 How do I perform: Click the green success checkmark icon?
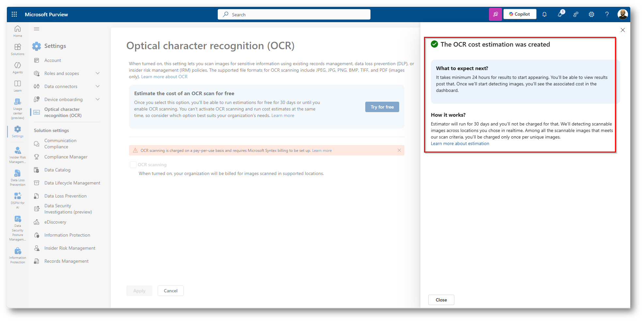pyautogui.click(x=434, y=44)
